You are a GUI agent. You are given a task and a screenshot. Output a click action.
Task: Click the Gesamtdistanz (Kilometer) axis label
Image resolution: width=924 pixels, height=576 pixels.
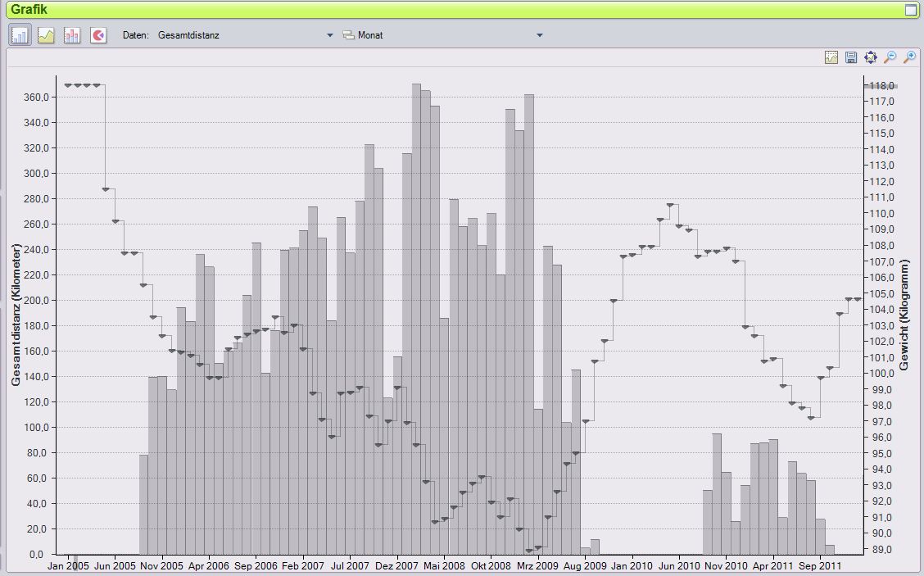point(16,315)
